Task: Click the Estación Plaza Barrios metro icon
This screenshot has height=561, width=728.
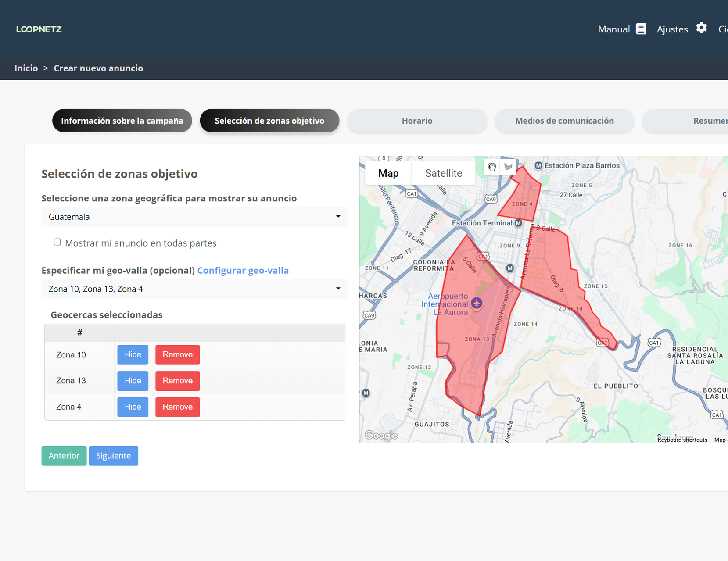Action: 538,165
